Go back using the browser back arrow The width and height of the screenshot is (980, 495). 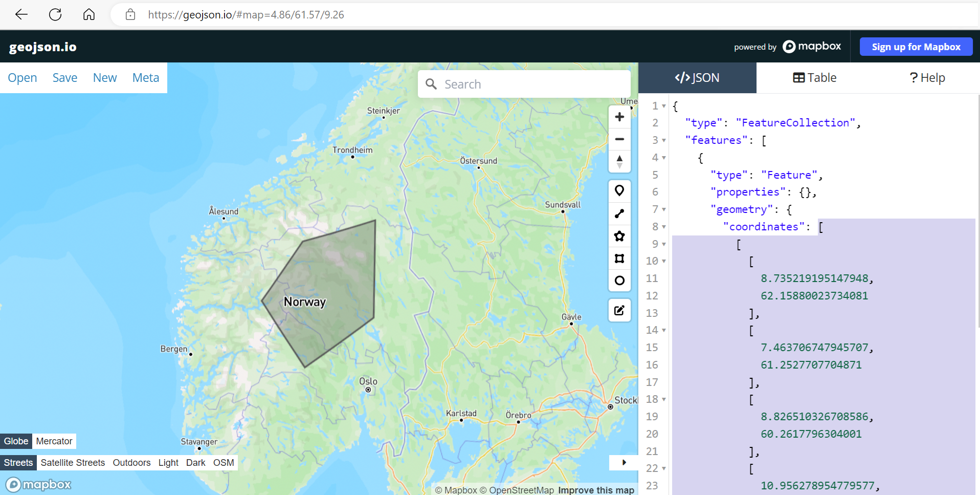click(x=21, y=14)
